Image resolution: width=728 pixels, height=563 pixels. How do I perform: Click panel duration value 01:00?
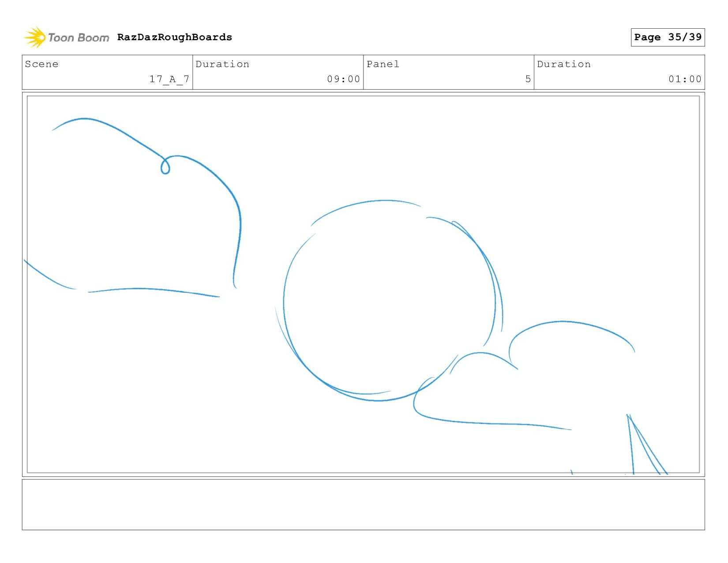685,79
